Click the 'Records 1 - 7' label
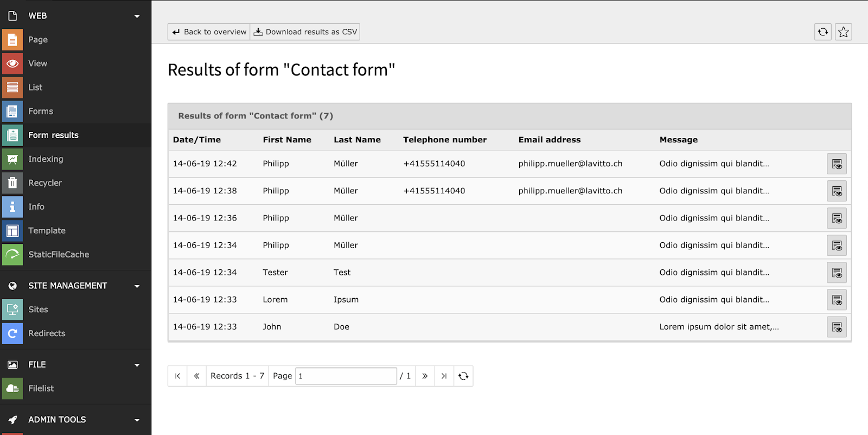This screenshot has width=868, height=435. tap(237, 376)
